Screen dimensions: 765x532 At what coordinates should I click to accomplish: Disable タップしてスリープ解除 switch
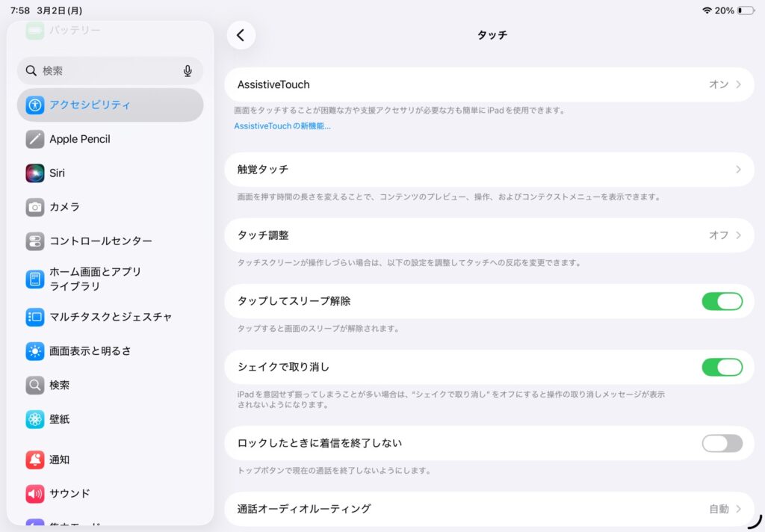point(722,301)
